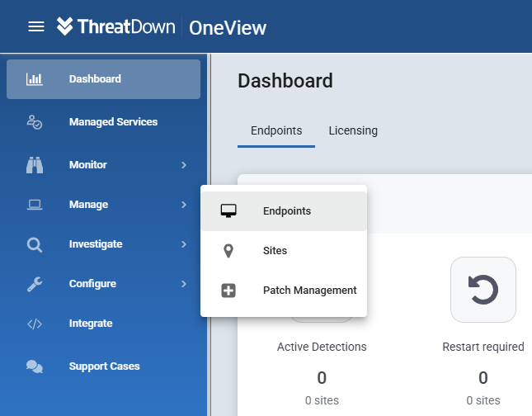Open Managed Services in sidebar
Image resolution: width=532 pixels, height=416 pixels.
(103, 122)
